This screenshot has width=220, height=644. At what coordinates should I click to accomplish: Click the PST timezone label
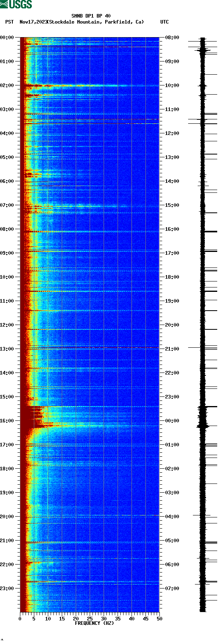(10, 22)
